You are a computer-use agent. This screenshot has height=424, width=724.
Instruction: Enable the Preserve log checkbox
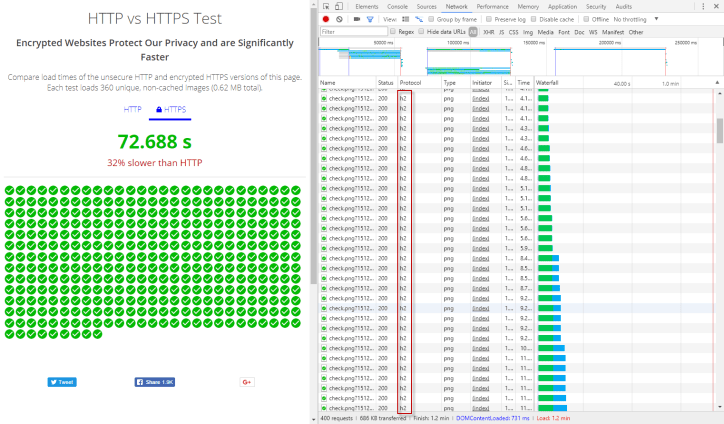click(x=487, y=19)
